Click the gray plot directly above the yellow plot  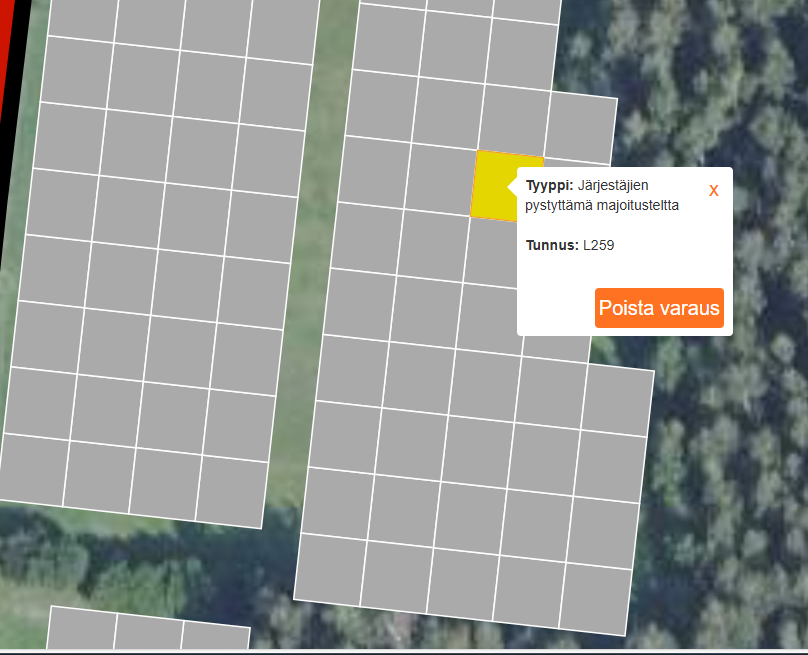(x=515, y=116)
